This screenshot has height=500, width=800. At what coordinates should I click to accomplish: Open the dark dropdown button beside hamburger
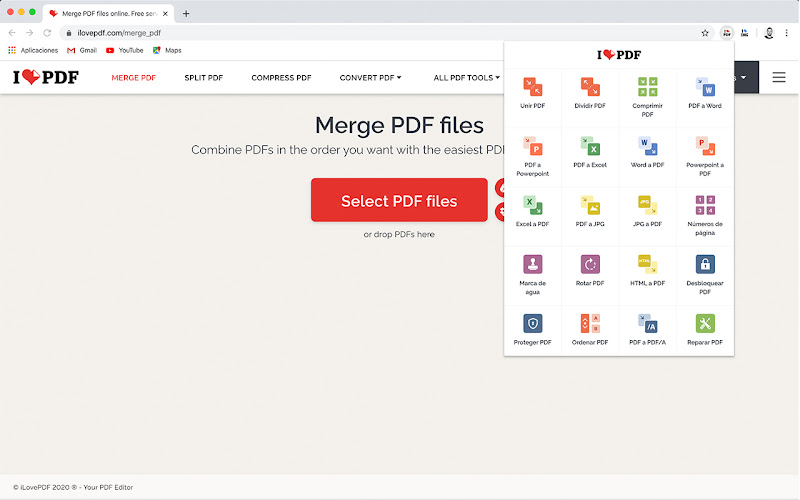click(x=746, y=78)
